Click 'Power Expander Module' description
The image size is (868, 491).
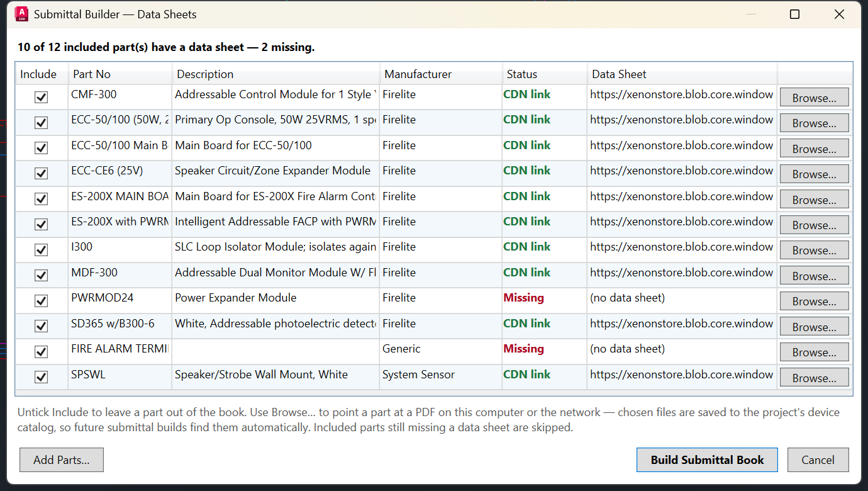236,298
